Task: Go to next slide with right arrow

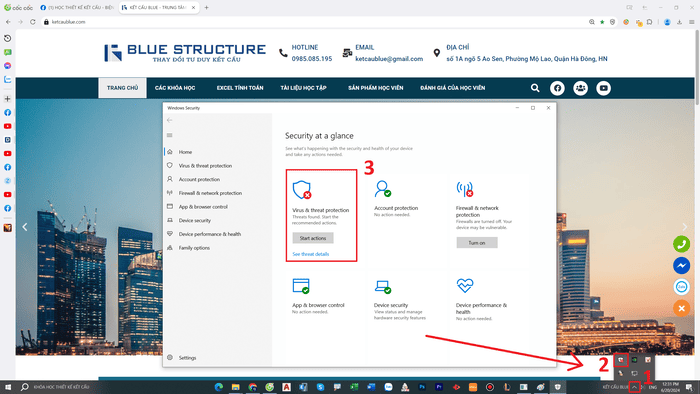Action: [685, 227]
